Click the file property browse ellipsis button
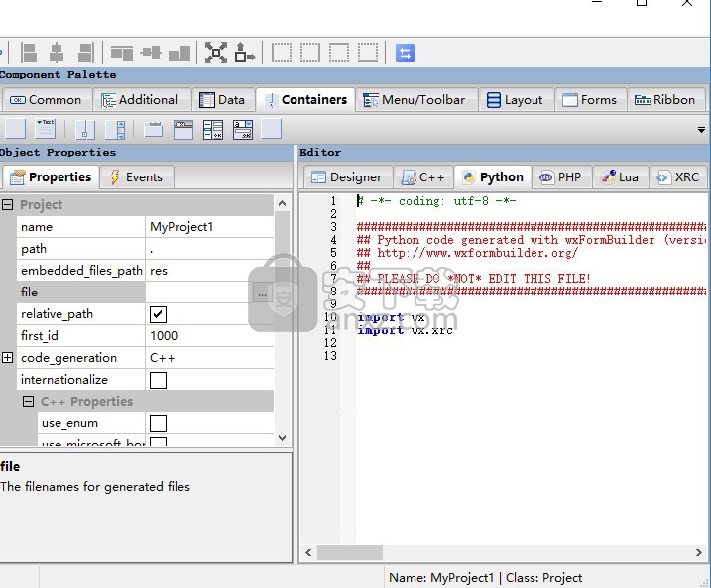Viewport: 711px width, 588px height. point(262,293)
